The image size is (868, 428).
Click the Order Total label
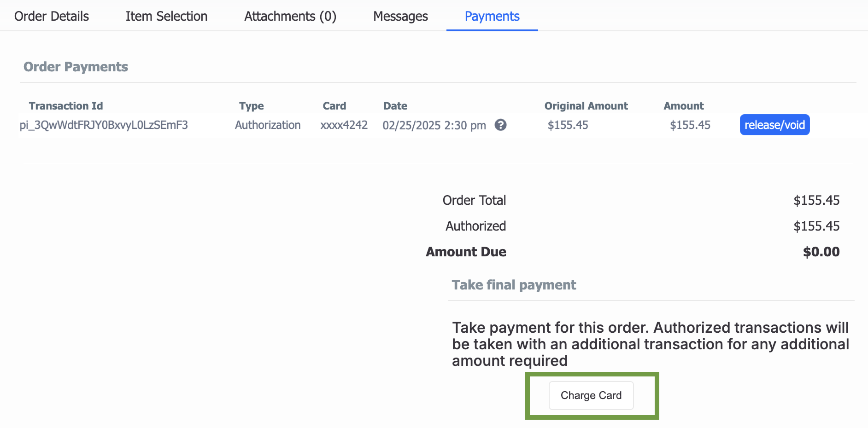point(474,200)
